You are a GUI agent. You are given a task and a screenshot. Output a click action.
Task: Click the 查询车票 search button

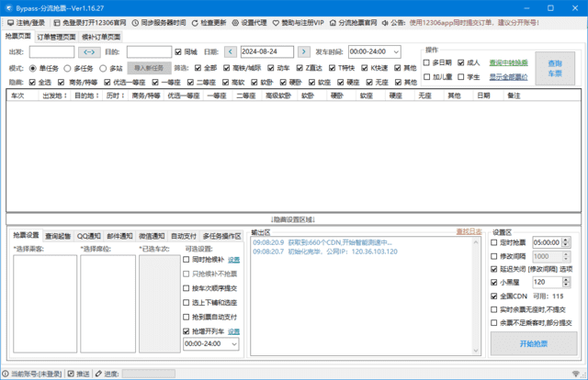[x=548, y=67]
